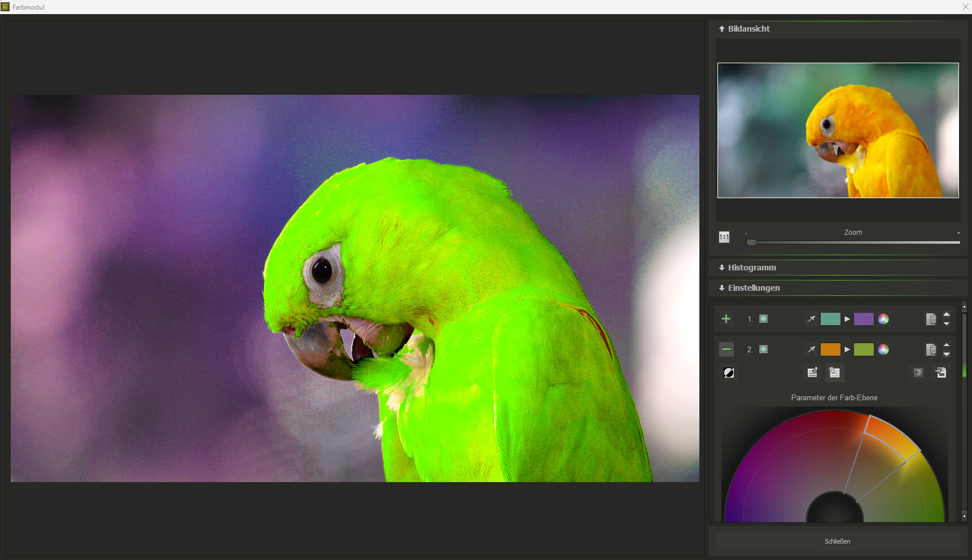Collapse color layer 2 with the minus icon
Viewport: 972px width, 560px height.
tap(726, 349)
